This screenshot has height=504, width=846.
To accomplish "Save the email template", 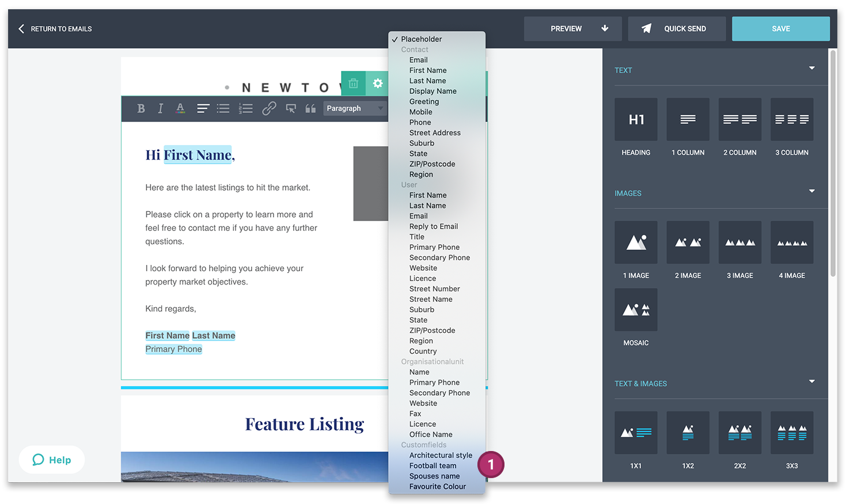I will pos(780,28).
